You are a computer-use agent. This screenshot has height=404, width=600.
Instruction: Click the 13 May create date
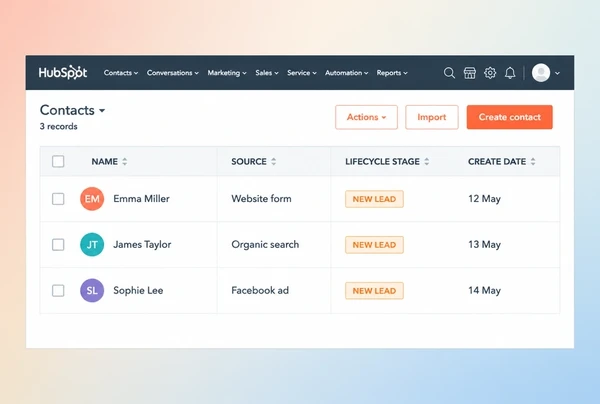click(x=484, y=245)
